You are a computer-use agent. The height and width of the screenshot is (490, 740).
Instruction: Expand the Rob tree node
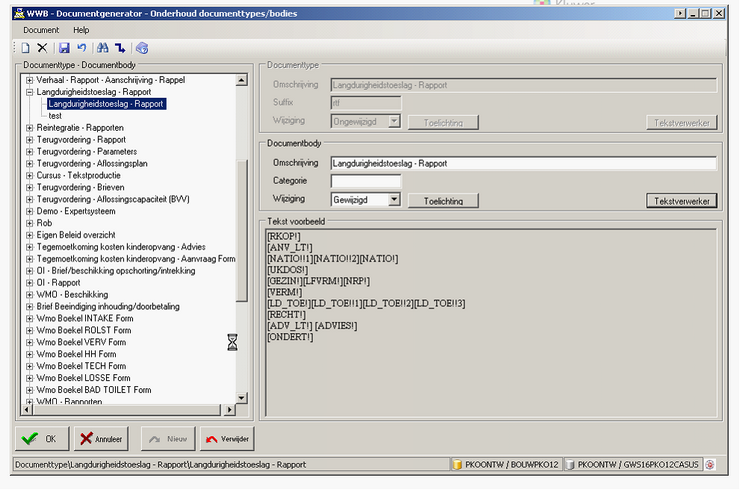29,223
